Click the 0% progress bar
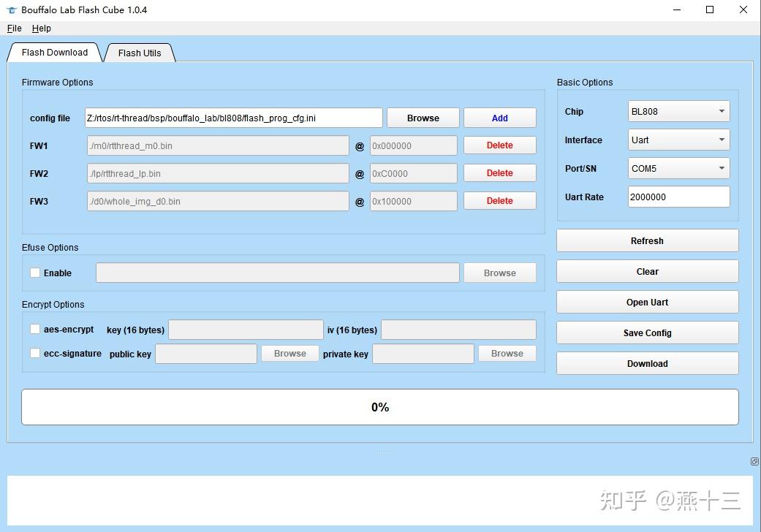Screen dimensions: 761x532 tap(380, 407)
